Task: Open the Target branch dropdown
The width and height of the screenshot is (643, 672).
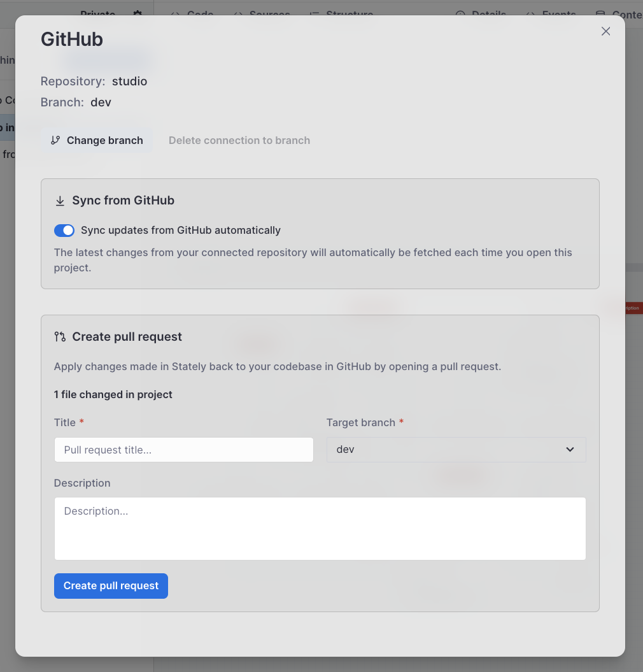Action: (456, 449)
